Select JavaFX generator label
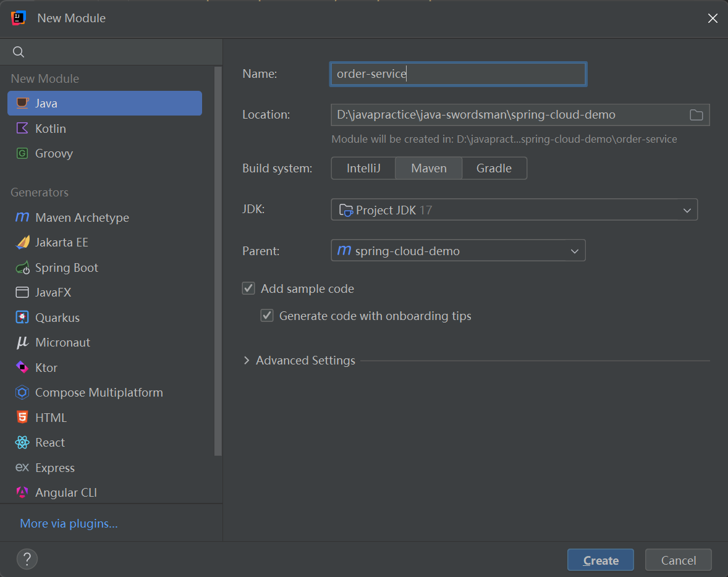728x577 pixels. 53,292
